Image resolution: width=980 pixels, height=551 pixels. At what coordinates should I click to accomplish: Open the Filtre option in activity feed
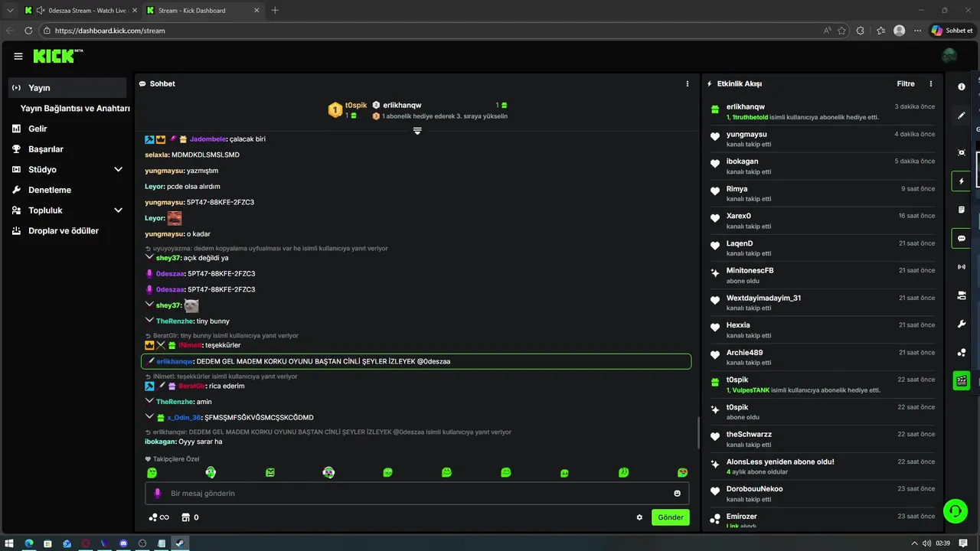(906, 83)
